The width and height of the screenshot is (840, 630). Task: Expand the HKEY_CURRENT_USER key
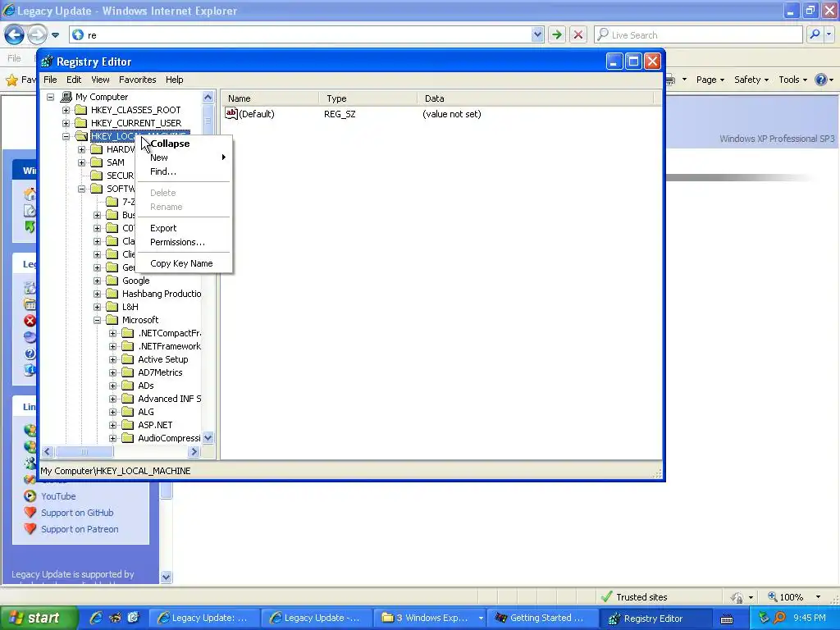point(66,123)
